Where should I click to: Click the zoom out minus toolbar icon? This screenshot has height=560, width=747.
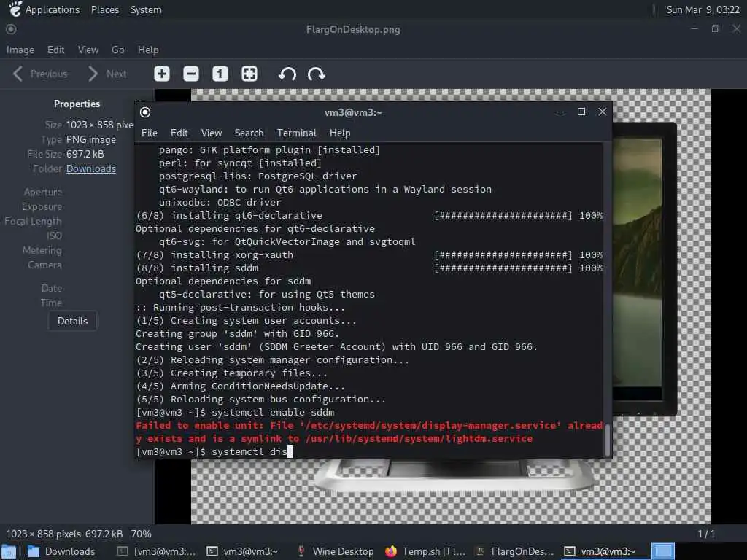(x=191, y=74)
